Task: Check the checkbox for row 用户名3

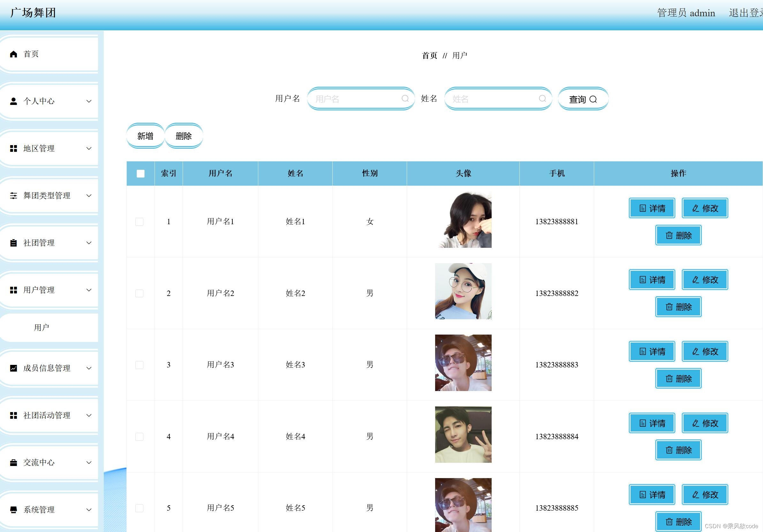Action: coord(140,365)
